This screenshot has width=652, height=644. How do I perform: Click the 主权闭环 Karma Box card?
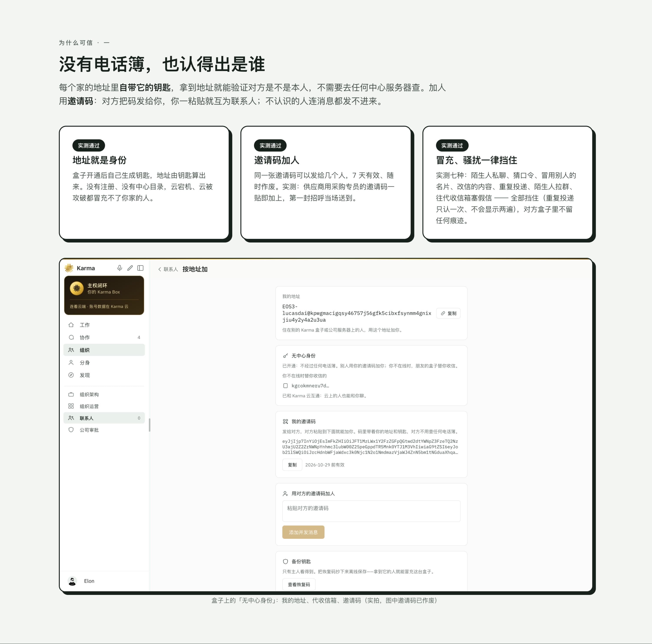pos(104,295)
